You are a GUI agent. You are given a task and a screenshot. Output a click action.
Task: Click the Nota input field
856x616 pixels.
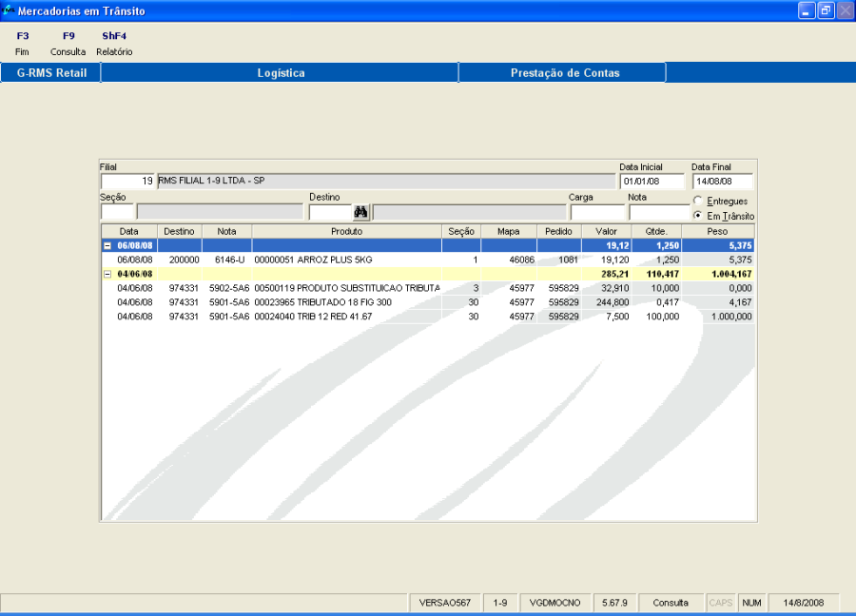pyautogui.click(x=659, y=212)
